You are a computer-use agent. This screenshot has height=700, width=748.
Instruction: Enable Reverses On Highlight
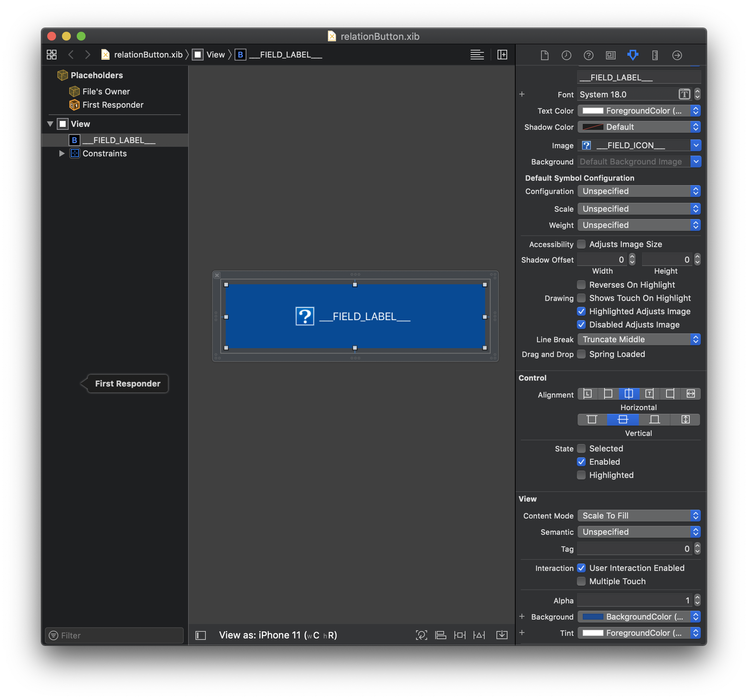pyautogui.click(x=581, y=285)
